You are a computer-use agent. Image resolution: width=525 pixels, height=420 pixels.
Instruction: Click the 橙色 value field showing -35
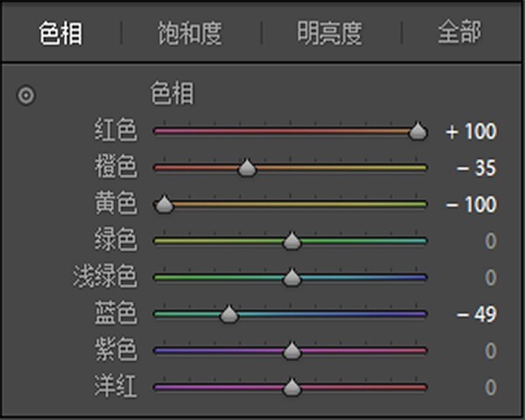pyautogui.click(x=477, y=168)
